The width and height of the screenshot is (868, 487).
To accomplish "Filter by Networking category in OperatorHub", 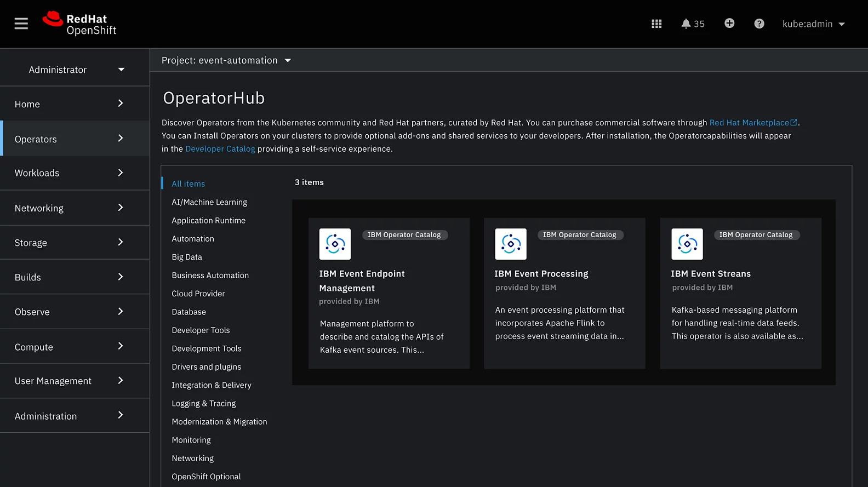I will click(x=193, y=459).
